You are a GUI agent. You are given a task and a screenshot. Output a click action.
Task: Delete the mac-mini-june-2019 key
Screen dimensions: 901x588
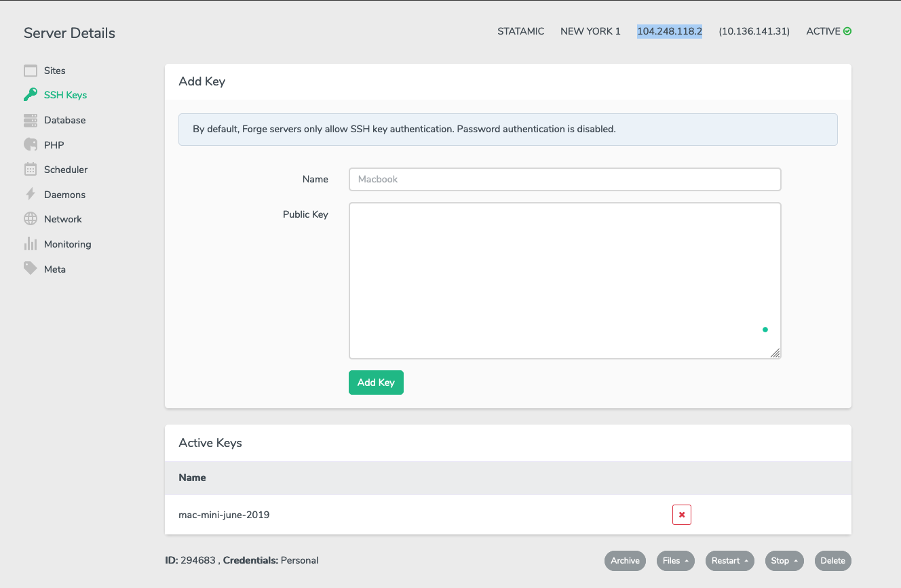[681, 515]
